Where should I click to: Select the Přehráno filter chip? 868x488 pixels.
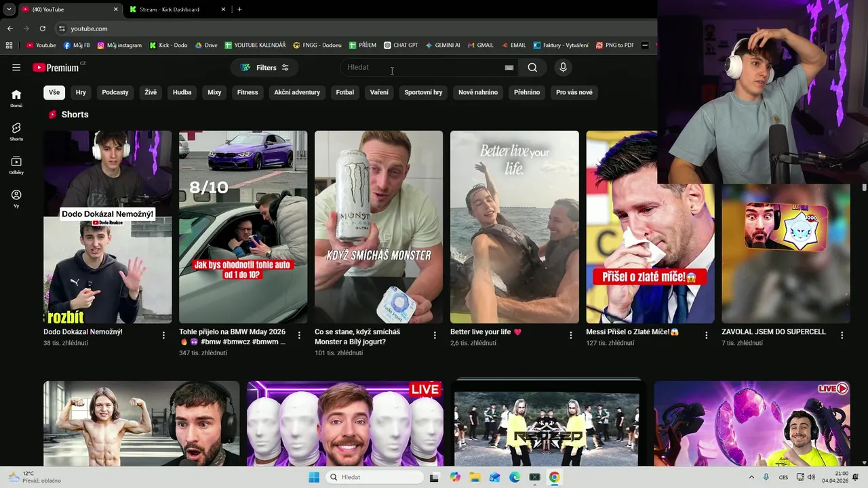[527, 92]
